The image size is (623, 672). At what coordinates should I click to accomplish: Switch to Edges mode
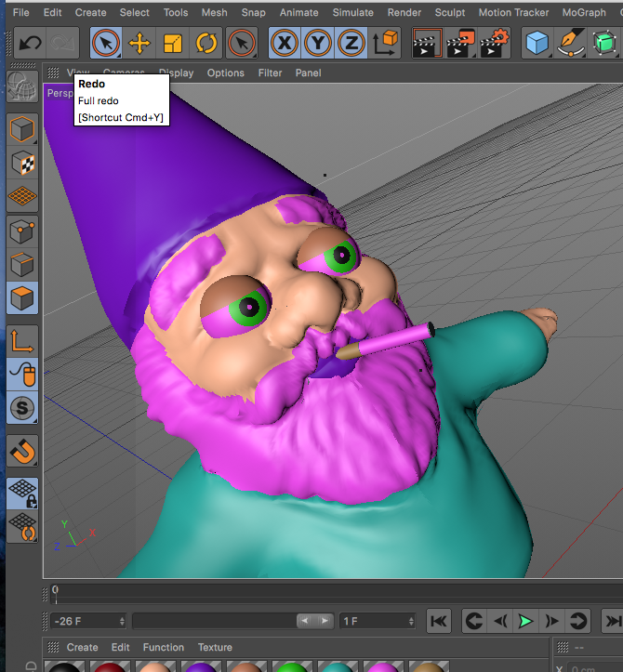pos(22,264)
